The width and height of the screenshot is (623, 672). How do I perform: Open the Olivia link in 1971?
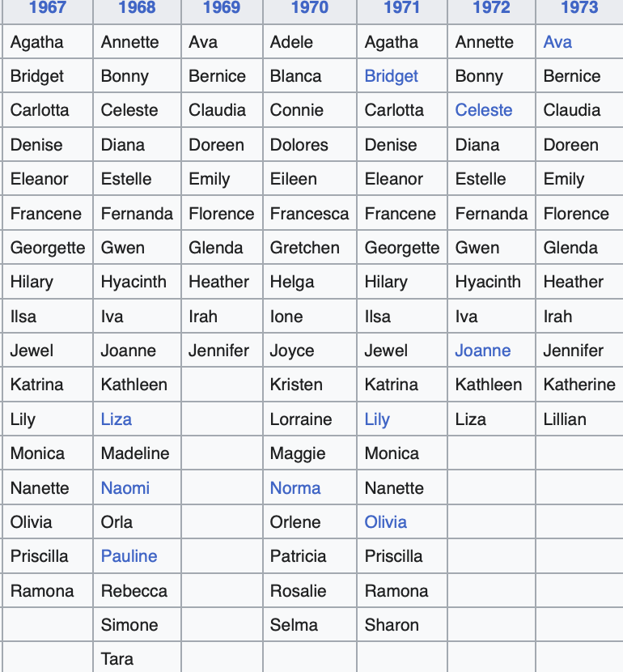pyautogui.click(x=385, y=522)
